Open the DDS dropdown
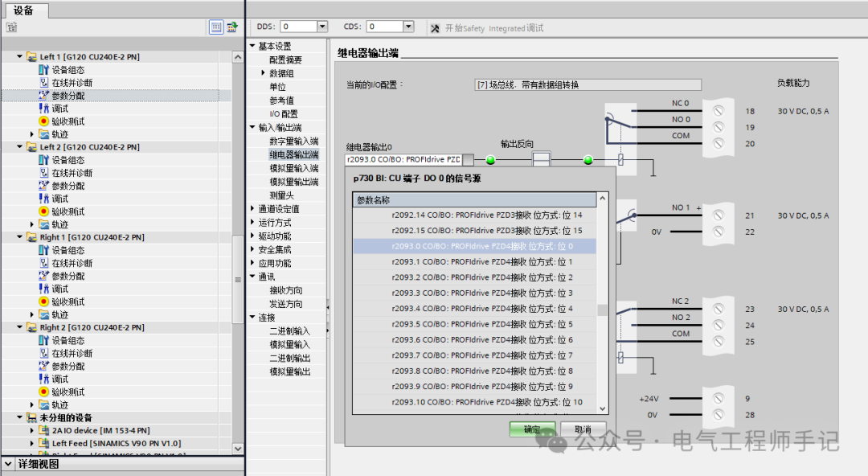The width and height of the screenshot is (868, 476). [x=322, y=25]
